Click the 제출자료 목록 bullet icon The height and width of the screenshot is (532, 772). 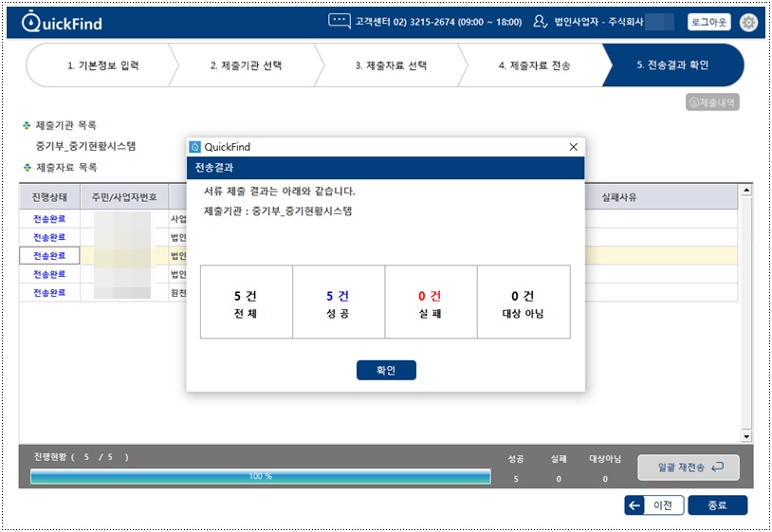[27, 168]
